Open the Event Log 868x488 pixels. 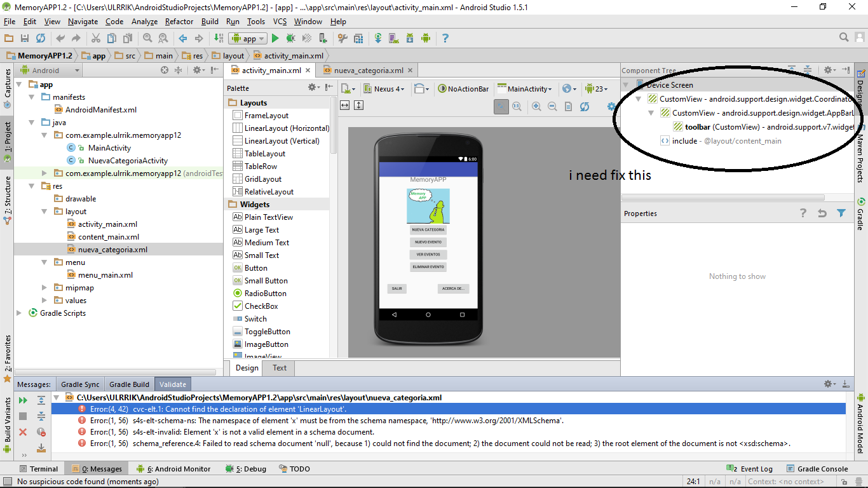coord(751,469)
